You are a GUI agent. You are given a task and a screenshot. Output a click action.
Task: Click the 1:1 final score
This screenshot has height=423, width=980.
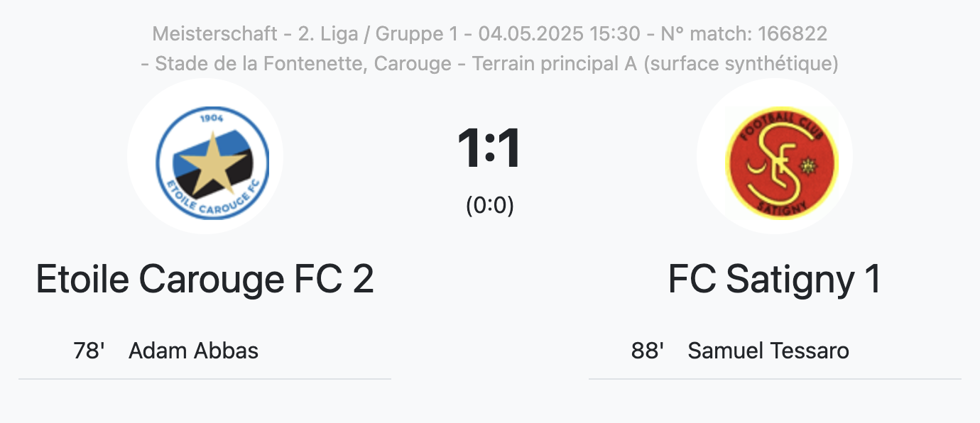[489, 149]
